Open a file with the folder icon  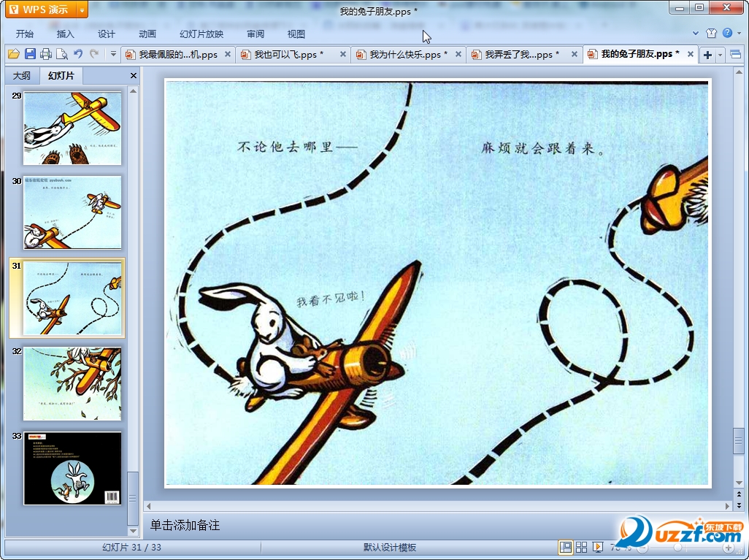coord(14,54)
